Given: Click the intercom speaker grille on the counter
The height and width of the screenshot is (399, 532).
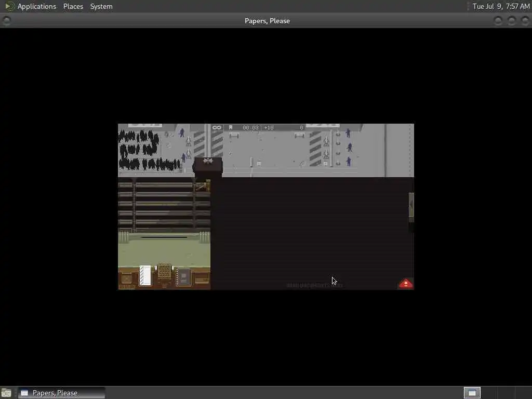Looking at the screenshot, I should click(165, 272).
